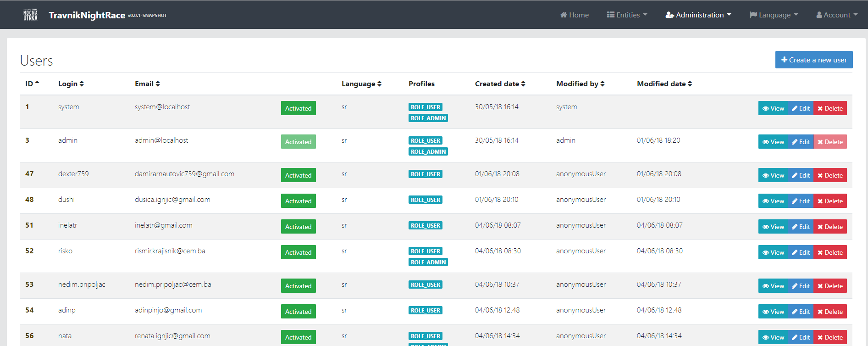Click Create a new user button
868x346 pixels.
coord(814,60)
